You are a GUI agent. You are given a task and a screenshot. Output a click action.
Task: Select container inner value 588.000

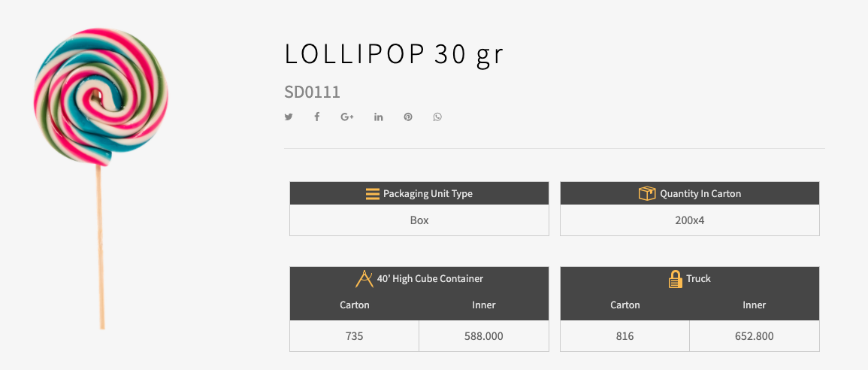point(484,336)
